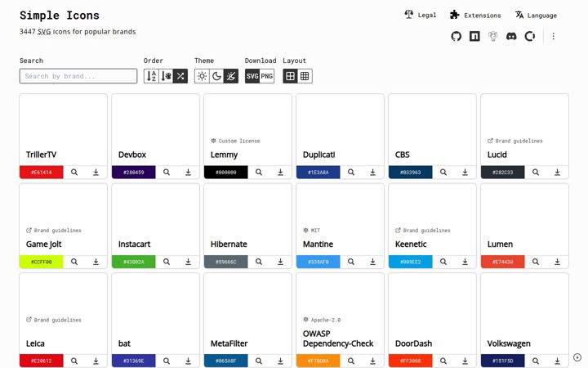588x368 pixels.
Task: View Game Jolt icon details via magnifier
Action: pyautogui.click(x=74, y=262)
